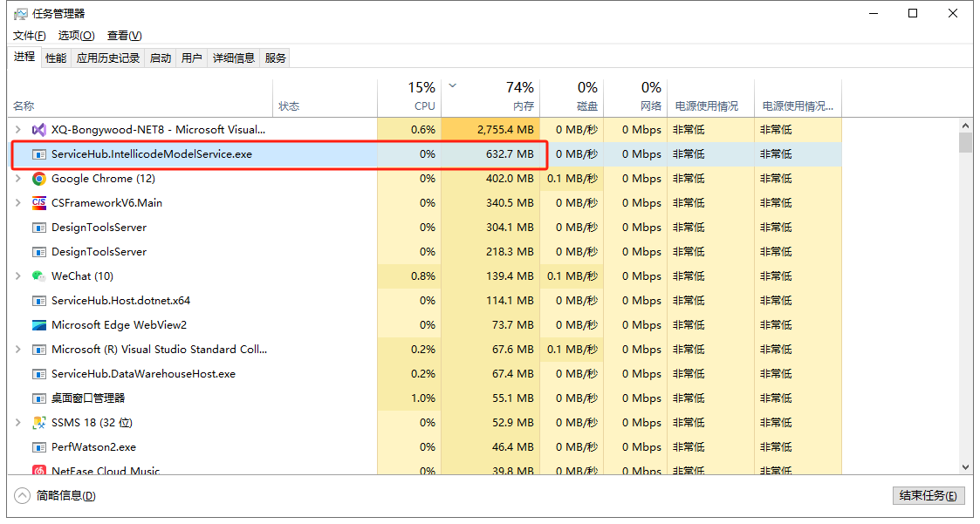Screen dimensions: 980x524
Task: Click the 340.5 MB memory value
Action: point(510,203)
